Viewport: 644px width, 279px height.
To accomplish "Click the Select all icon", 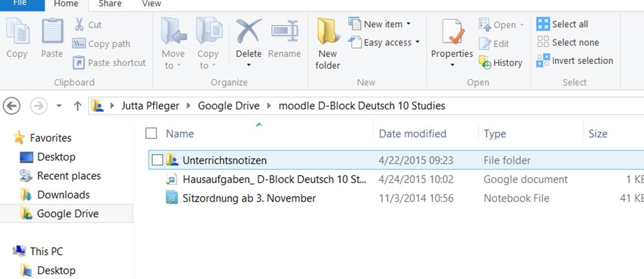I will click(543, 24).
